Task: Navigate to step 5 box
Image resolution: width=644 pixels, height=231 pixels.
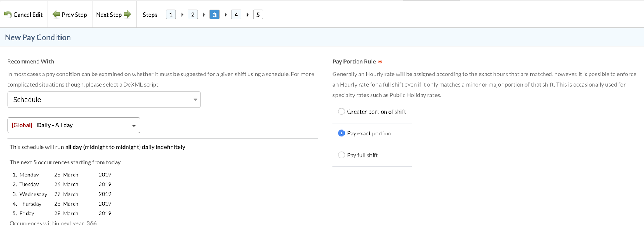Action: point(258,15)
